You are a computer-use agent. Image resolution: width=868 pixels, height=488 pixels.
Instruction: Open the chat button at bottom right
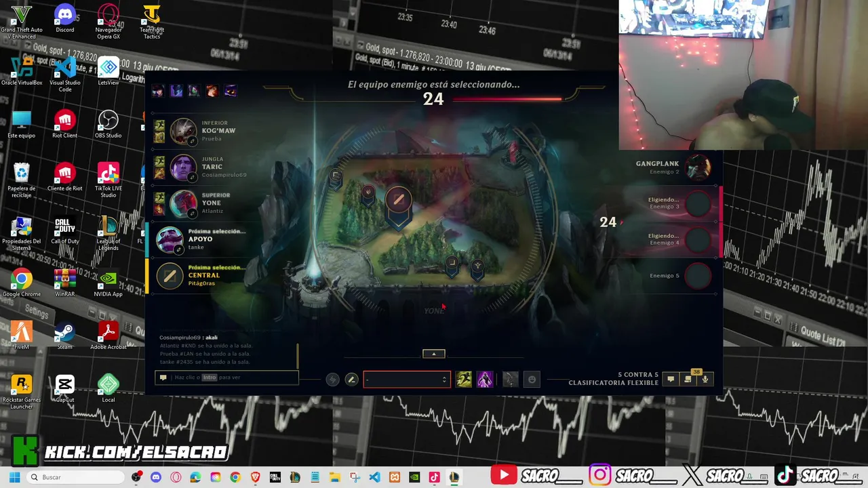click(671, 380)
